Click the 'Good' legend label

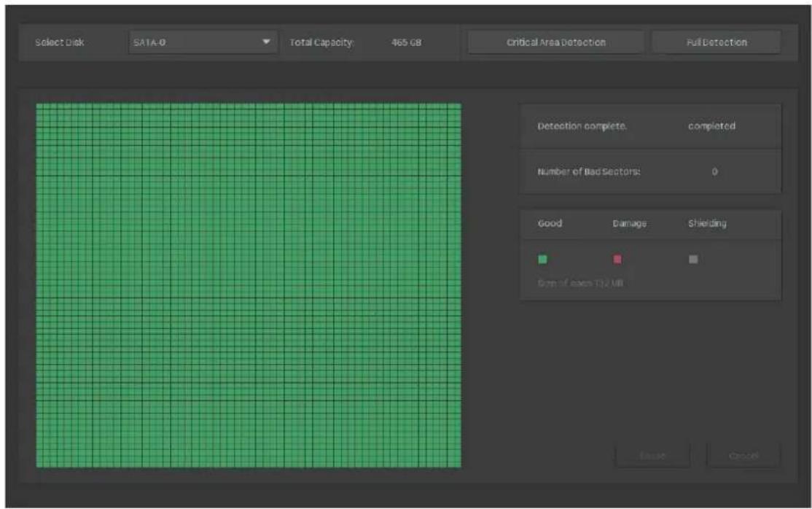point(550,223)
